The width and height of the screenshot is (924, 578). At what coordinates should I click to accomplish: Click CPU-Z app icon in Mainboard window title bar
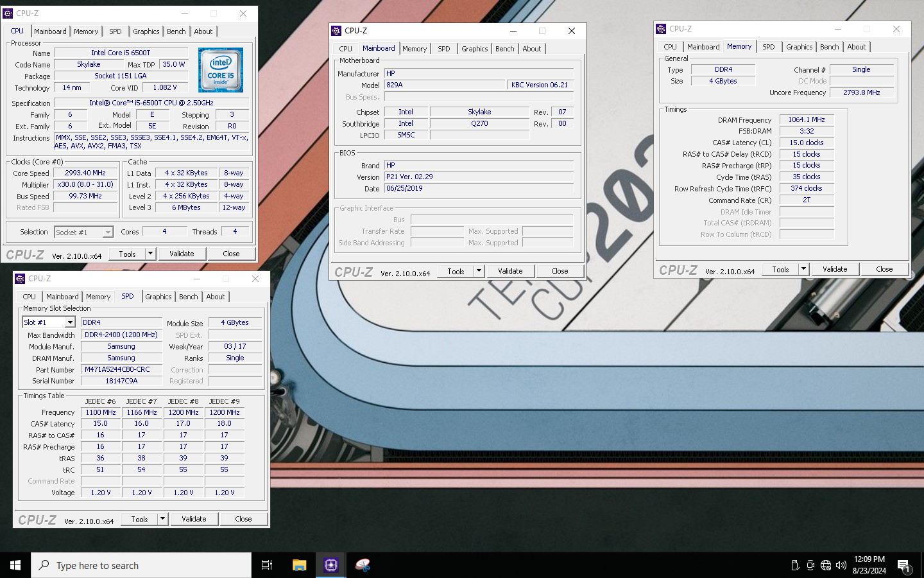[x=336, y=30]
